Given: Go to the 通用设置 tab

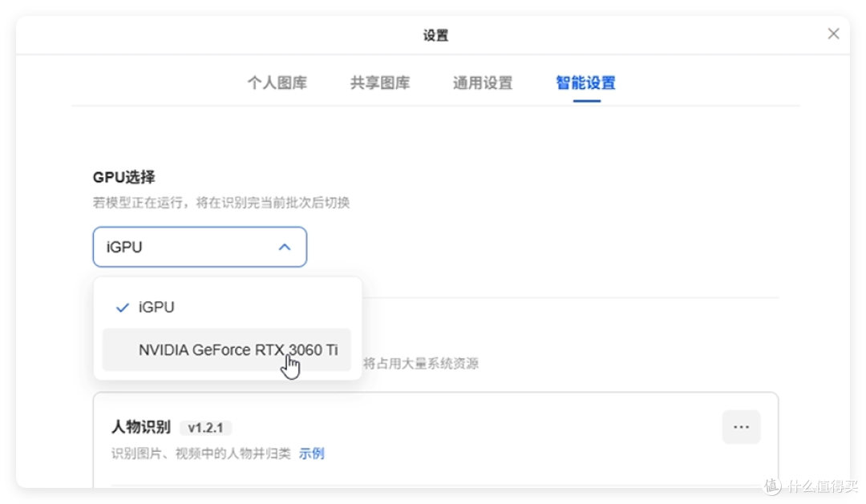Looking at the screenshot, I should [483, 83].
